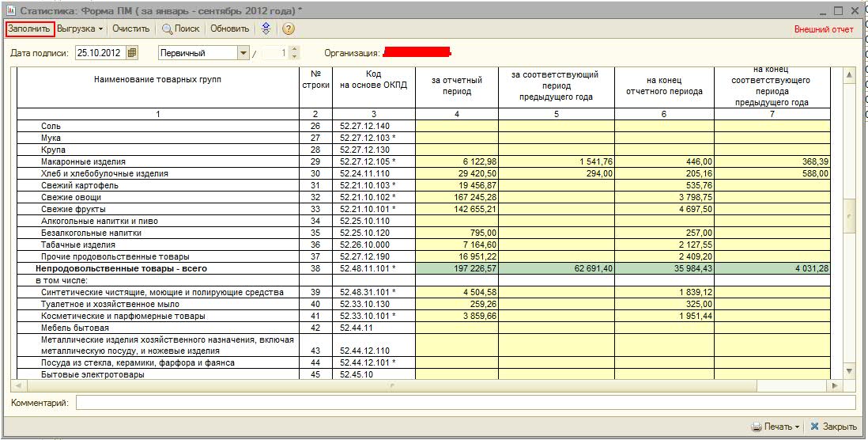Click the Дата подписи date field
Screen dimensions: 868x440
pos(100,53)
